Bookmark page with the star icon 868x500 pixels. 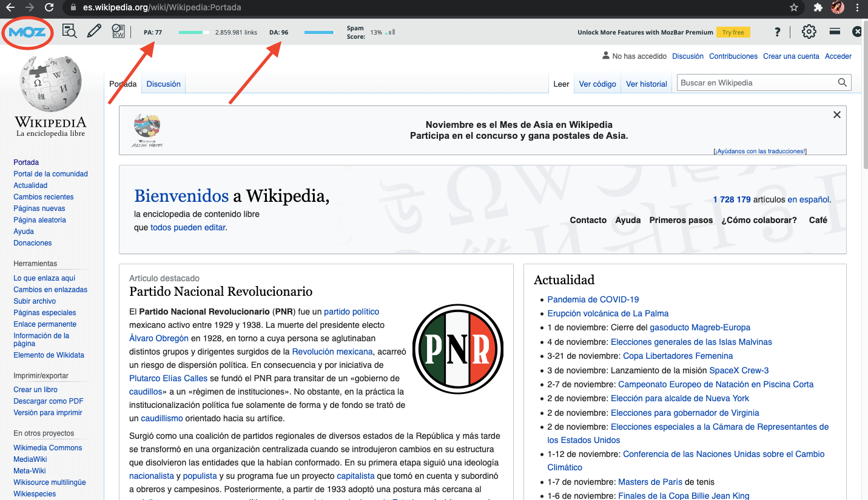(794, 8)
